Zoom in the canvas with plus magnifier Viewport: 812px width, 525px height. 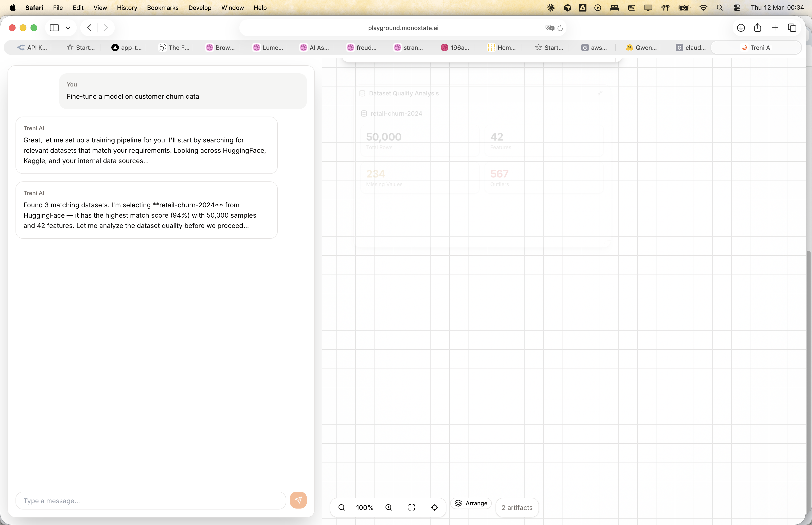388,508
